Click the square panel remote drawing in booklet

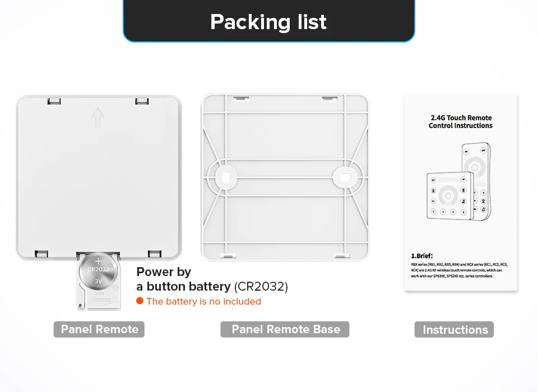[x=449, y=196]
